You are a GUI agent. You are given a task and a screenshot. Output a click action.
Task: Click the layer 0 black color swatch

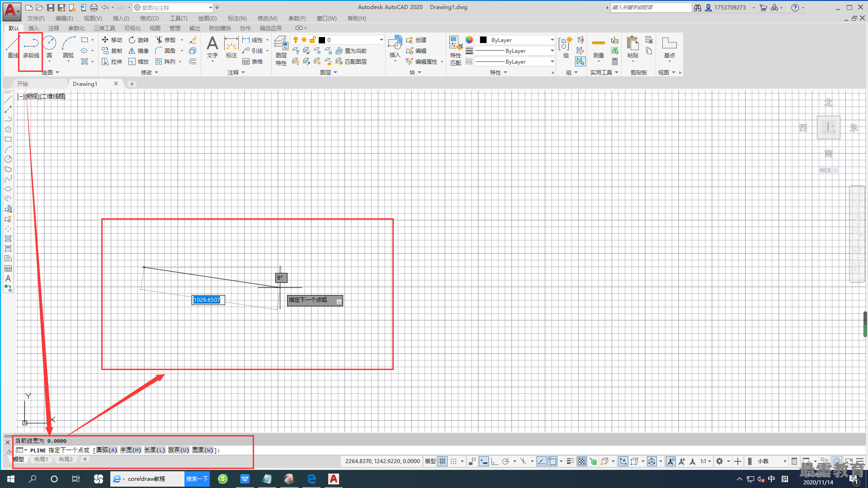tap(322, 40)
